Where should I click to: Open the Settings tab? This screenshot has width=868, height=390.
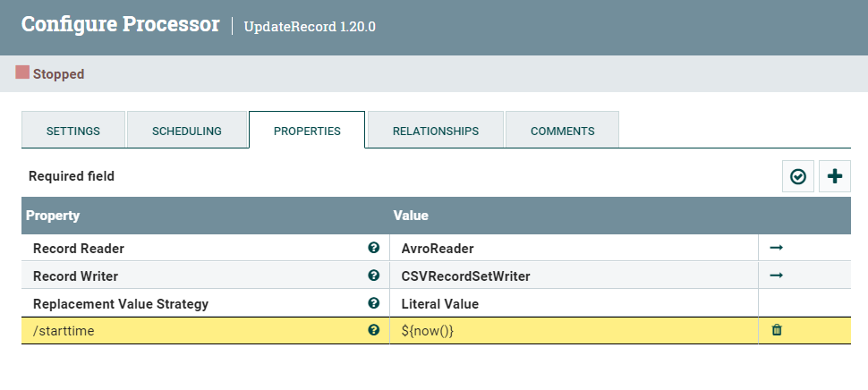(73, 131)
